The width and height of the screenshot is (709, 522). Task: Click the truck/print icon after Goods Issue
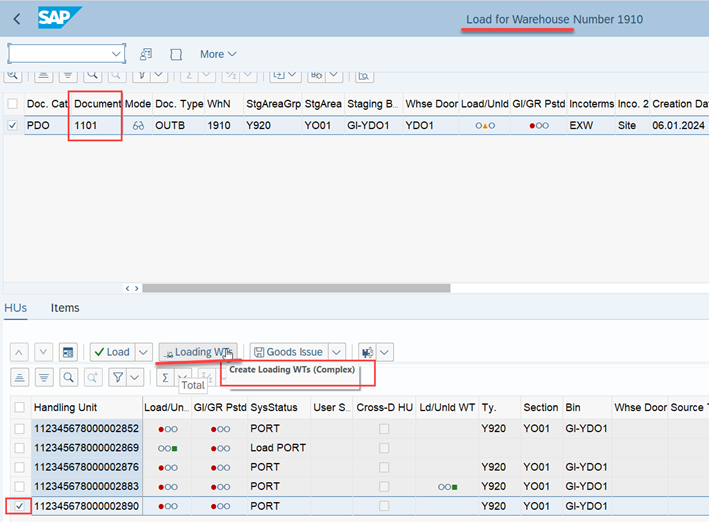(x=367, y=352)
